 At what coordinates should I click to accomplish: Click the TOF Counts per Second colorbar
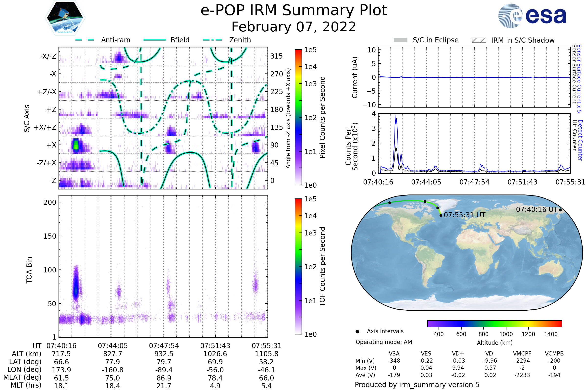tap(298, 266)
